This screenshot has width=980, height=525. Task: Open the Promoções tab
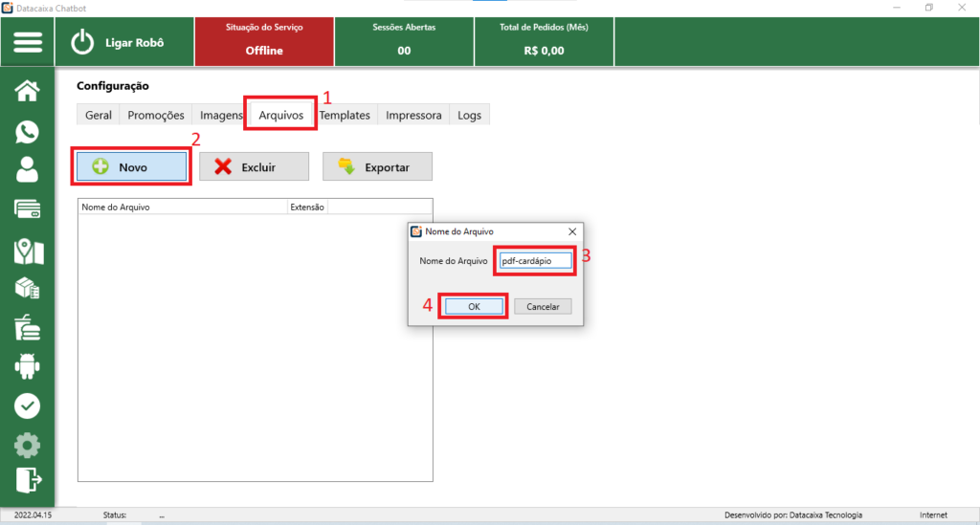155,115
